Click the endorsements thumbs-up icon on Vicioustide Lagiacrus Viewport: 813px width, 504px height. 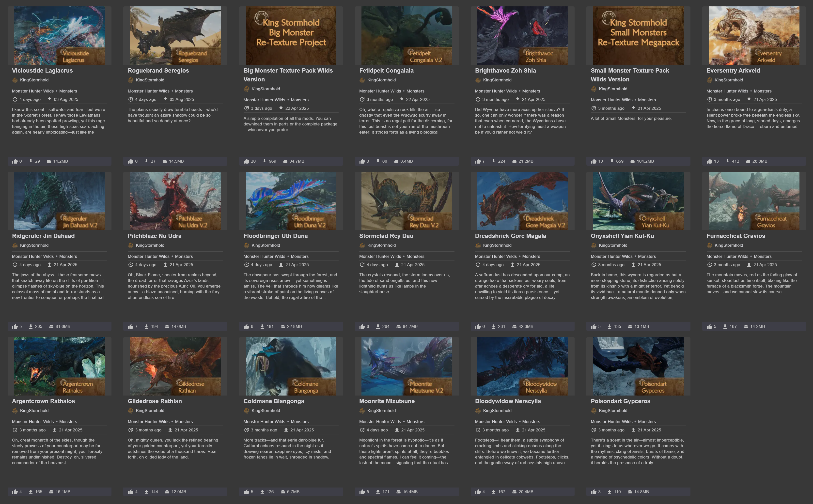point(15,161)
